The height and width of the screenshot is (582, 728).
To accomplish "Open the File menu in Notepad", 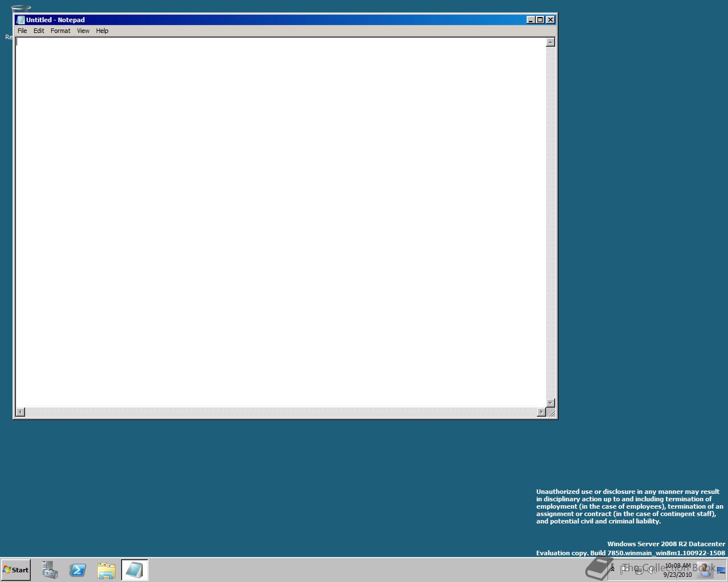I will (22, 31).
